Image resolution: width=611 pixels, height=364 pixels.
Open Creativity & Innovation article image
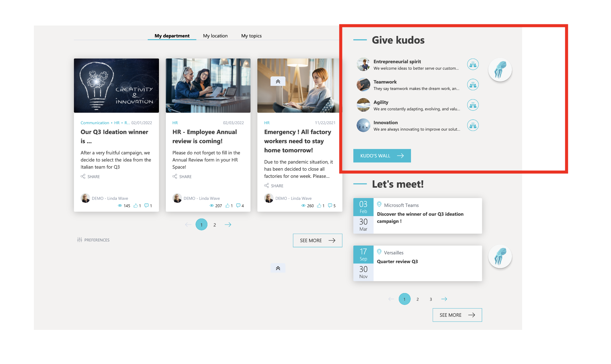[116, 86]
